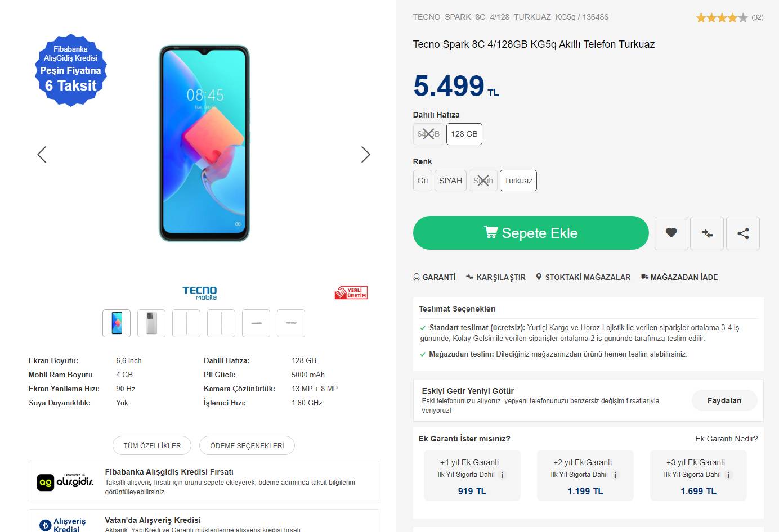Image resolution: width=779 pixels, height=532 pixels.
Task: Open STOKTAKİ MAĞAZALAR link
Action: (583, 277)
